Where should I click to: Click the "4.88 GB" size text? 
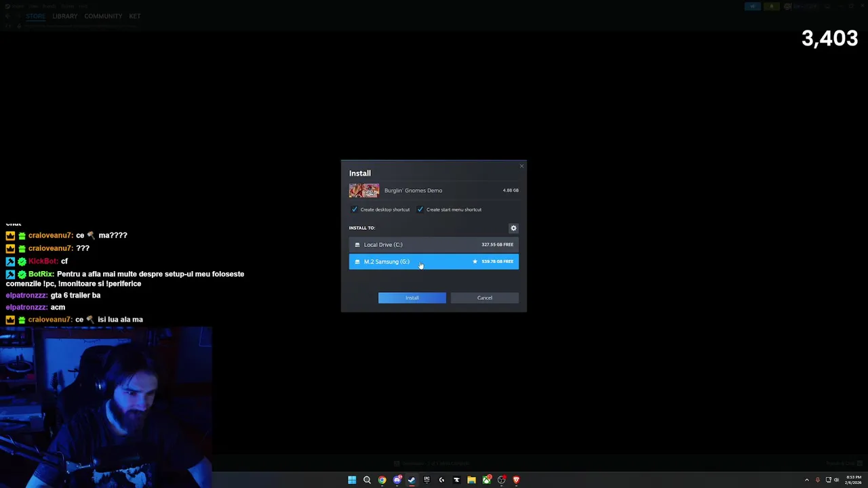pyautogui.click(x=511, y=190)
